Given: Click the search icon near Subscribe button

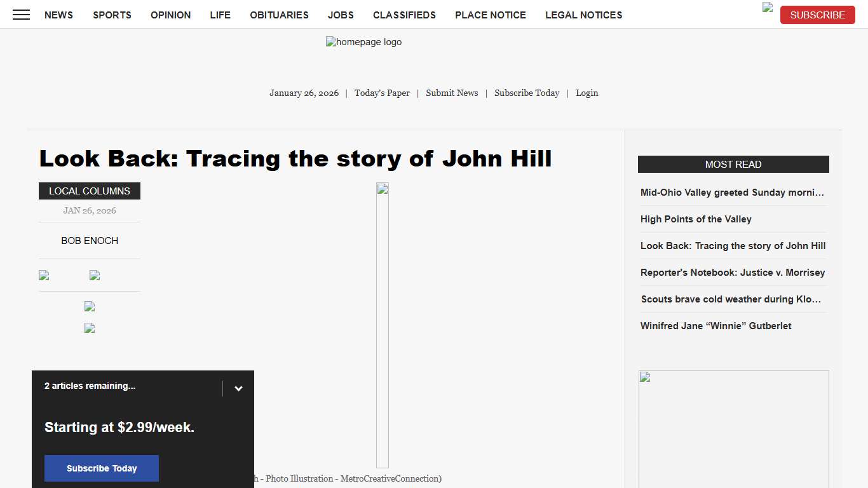Looking at the screenshot, I should 767,8.
